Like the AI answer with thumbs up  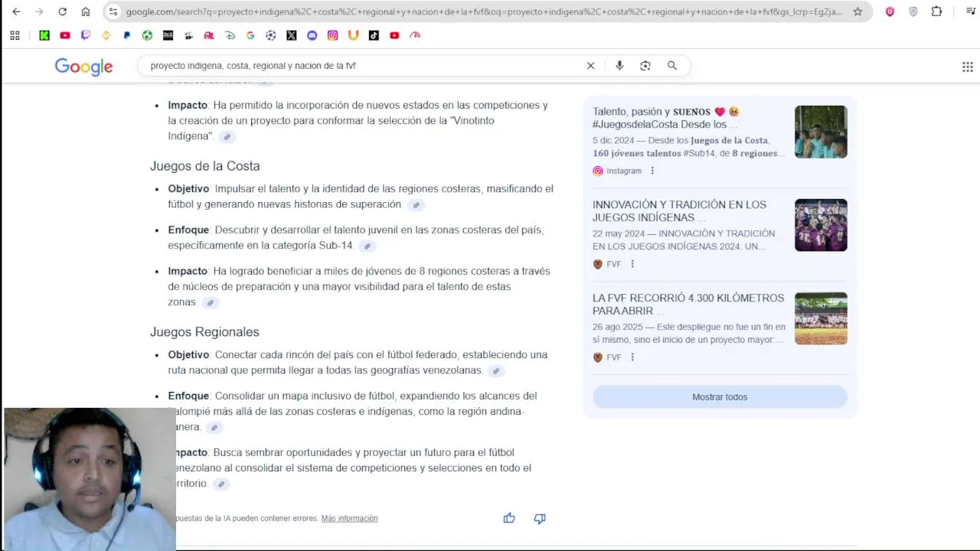(509, 518)
